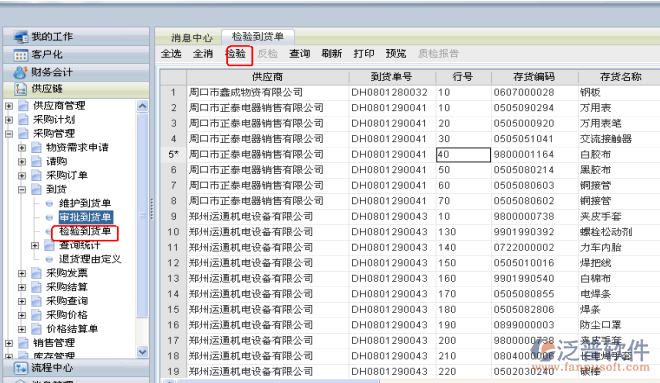Click the 退货理由定义 bullet icon
The width and height of the screenshot is (660, 383).
(49, 259)
